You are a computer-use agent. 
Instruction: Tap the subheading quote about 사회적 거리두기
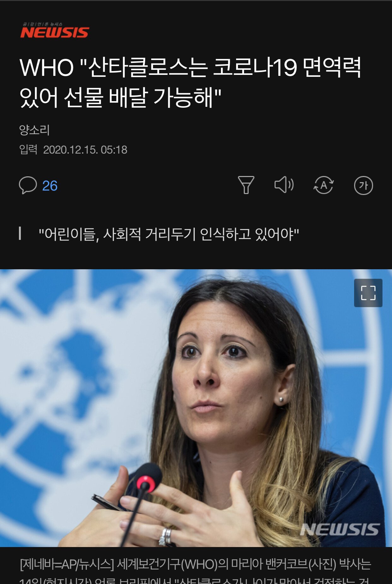point(169,234)
